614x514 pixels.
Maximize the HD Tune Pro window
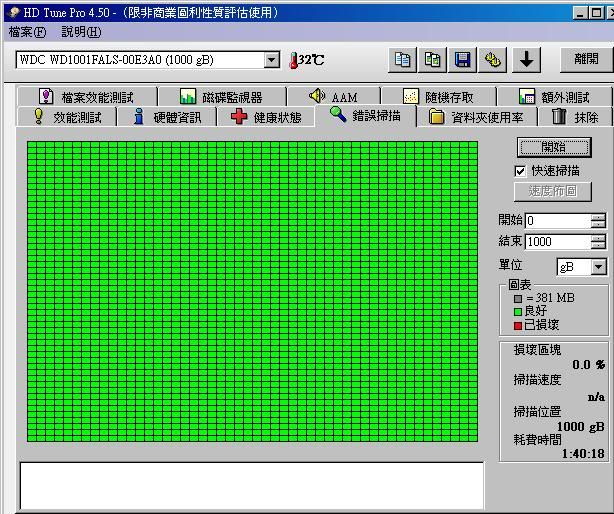pos(596,13)
